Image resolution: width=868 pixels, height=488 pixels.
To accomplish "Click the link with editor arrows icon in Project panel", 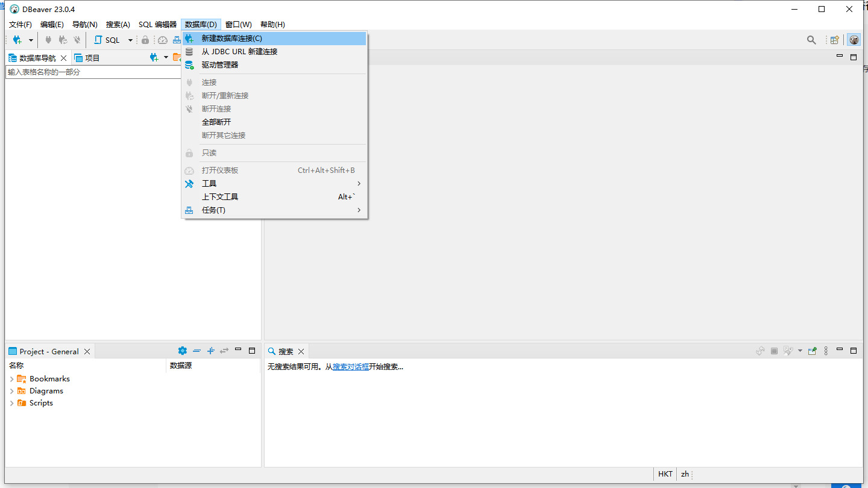I will [x=224, y=351].
